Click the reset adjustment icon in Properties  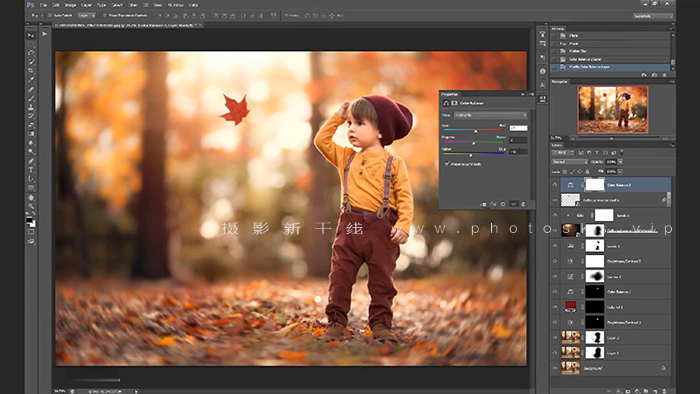pyautogui.click(x=503, y=204)
